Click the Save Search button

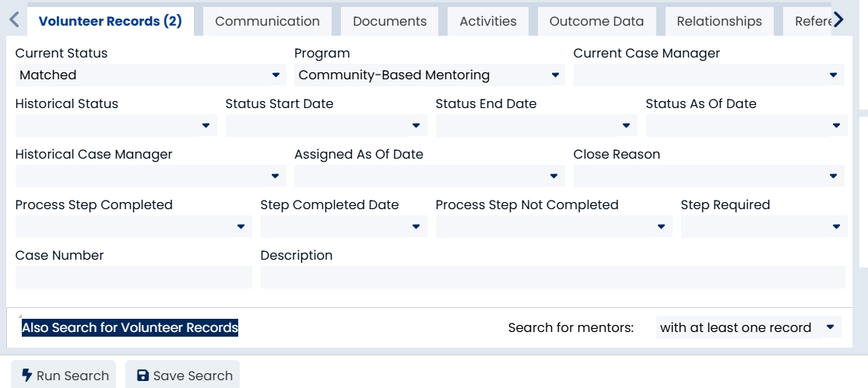tap(183, 376)
